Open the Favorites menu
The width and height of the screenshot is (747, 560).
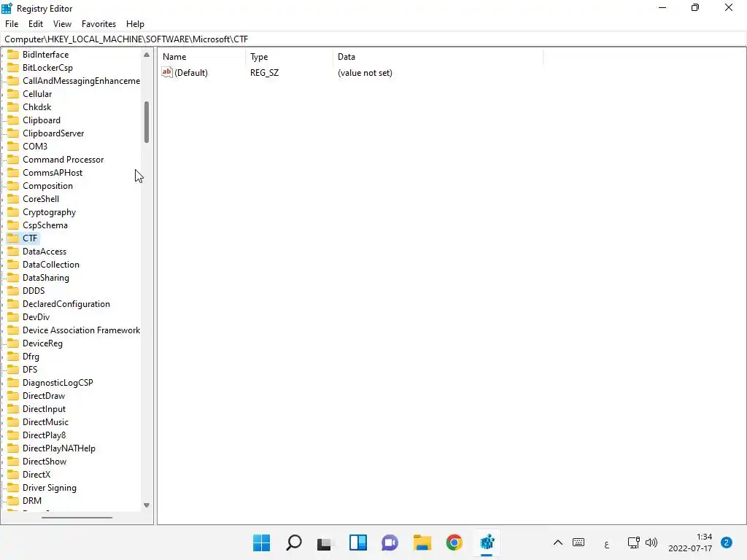(x=98, y=24)
